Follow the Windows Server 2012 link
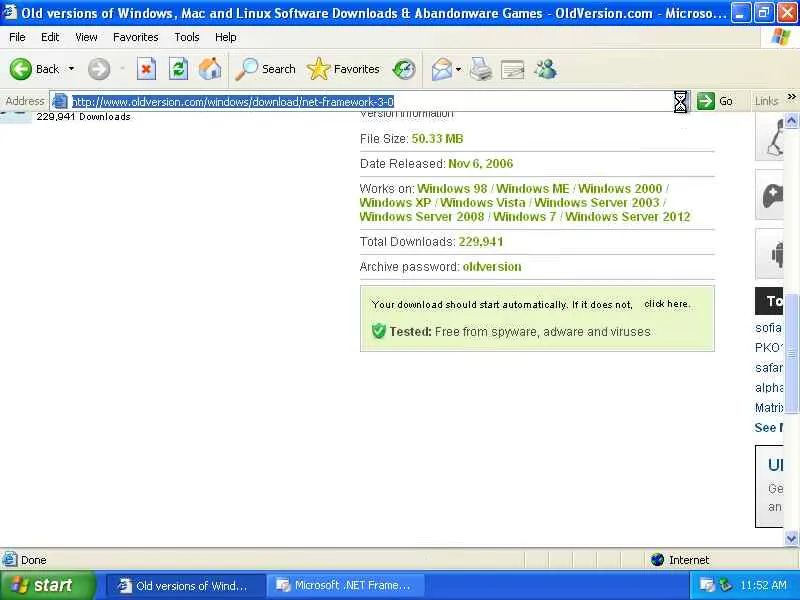This screenshot has width=800, height=600. [628, 216]
